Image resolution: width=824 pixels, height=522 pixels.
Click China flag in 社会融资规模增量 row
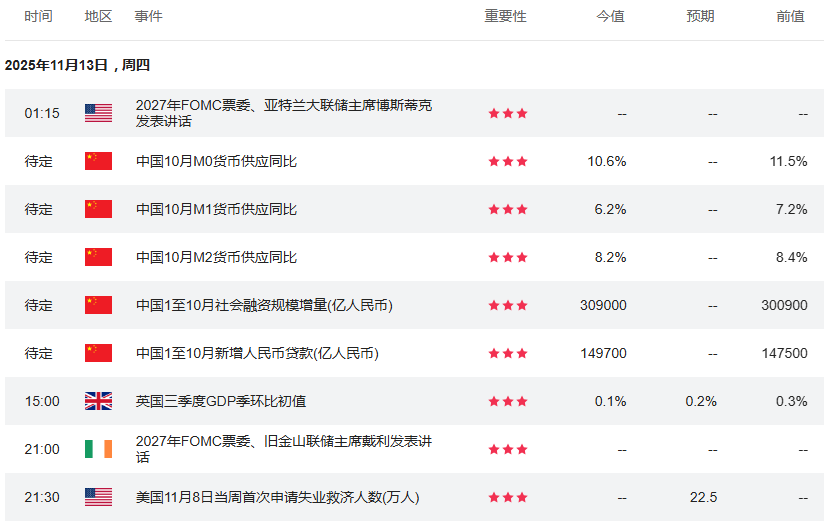[98, 305]
